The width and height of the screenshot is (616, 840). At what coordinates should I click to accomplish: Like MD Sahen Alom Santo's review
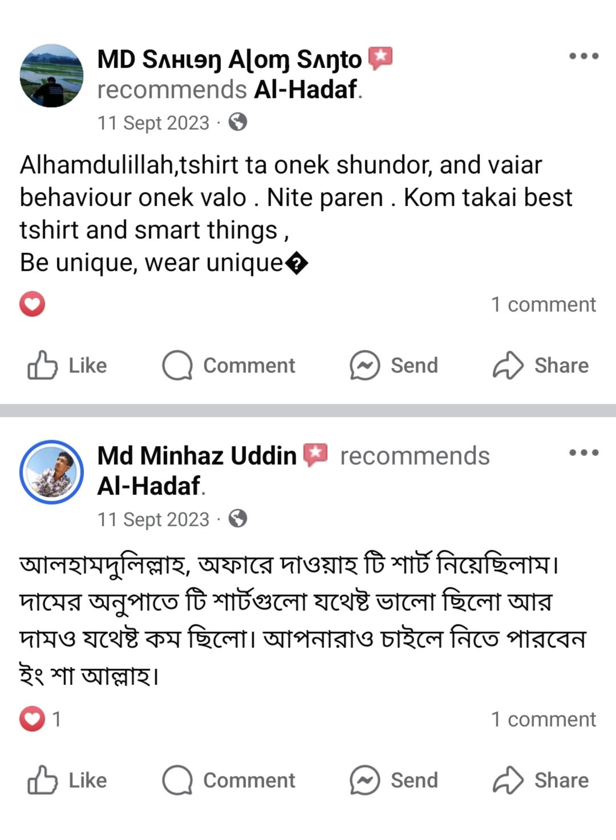pos(67,365)
